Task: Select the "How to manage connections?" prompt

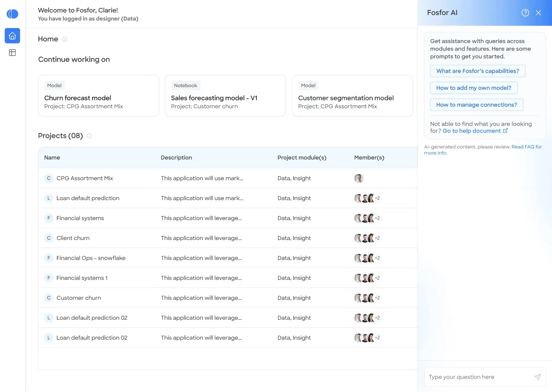Action: pyautogui.click(x=477, y=105)
